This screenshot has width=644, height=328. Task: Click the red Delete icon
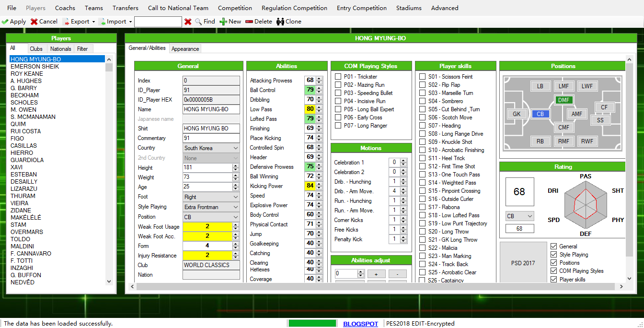[249, 22]
